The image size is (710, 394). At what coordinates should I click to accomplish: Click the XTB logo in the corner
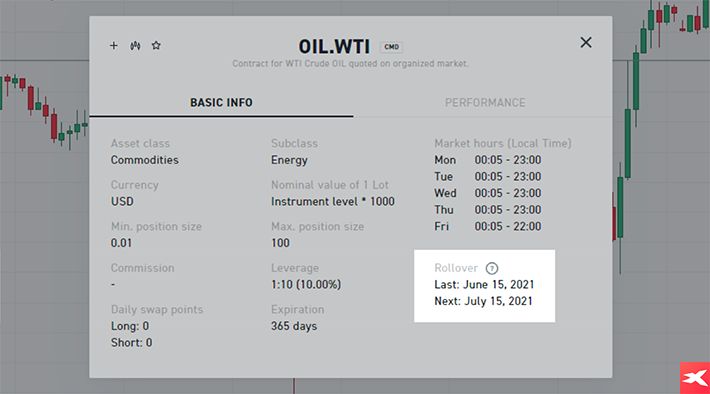point(695,378)
